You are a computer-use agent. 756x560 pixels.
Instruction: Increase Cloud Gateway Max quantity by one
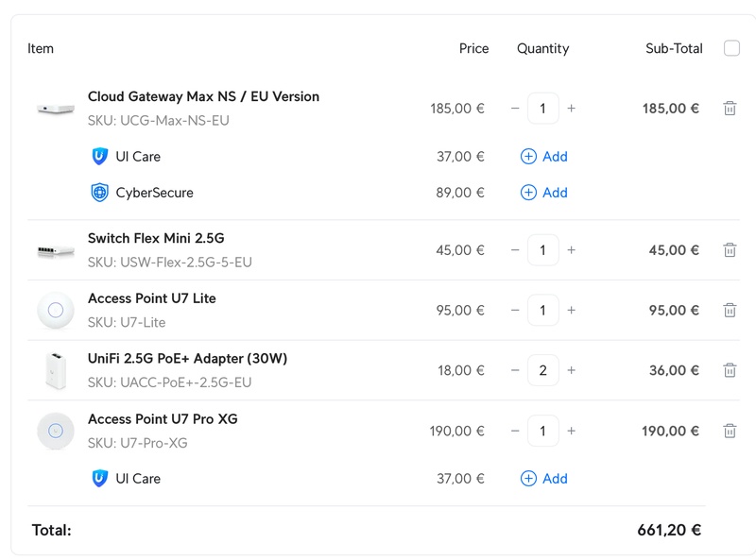point(571,109)
